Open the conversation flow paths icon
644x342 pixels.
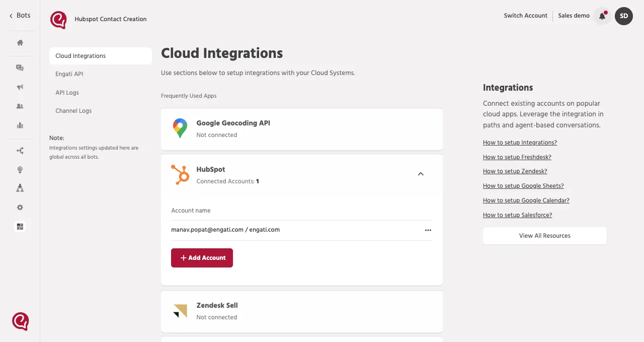click(x=20, y=151)
